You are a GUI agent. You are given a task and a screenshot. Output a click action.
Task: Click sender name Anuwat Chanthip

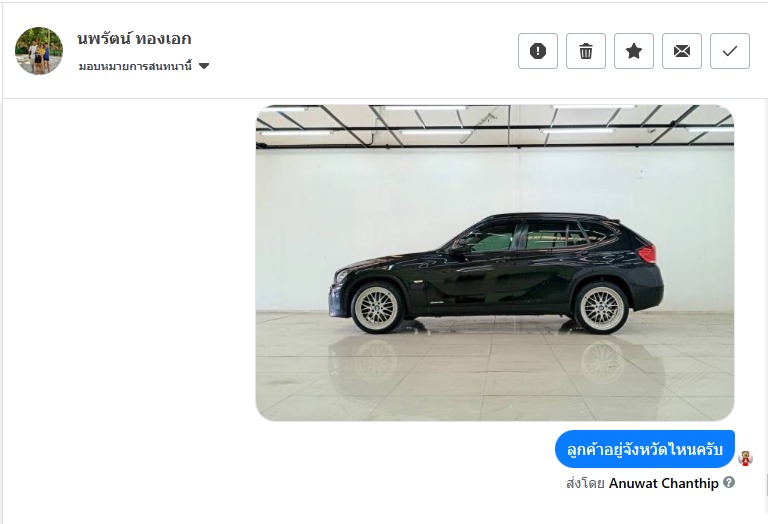664,483
